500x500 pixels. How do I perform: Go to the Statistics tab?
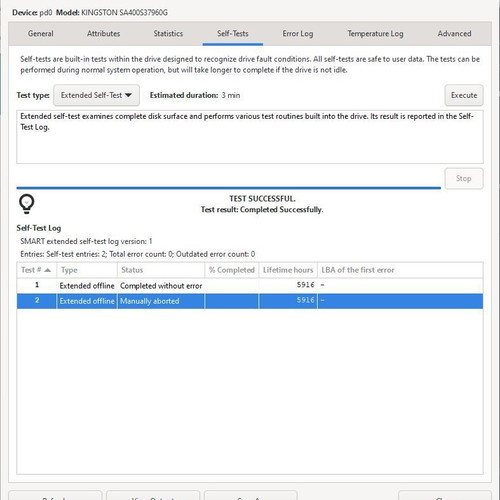point(168,34)
